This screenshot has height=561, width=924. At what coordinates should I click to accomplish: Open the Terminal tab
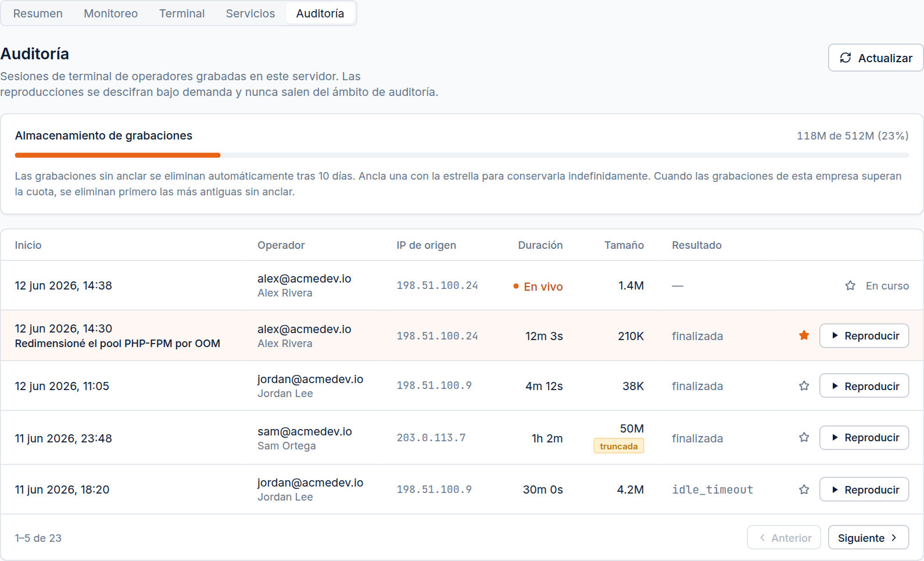pos(182,13)
